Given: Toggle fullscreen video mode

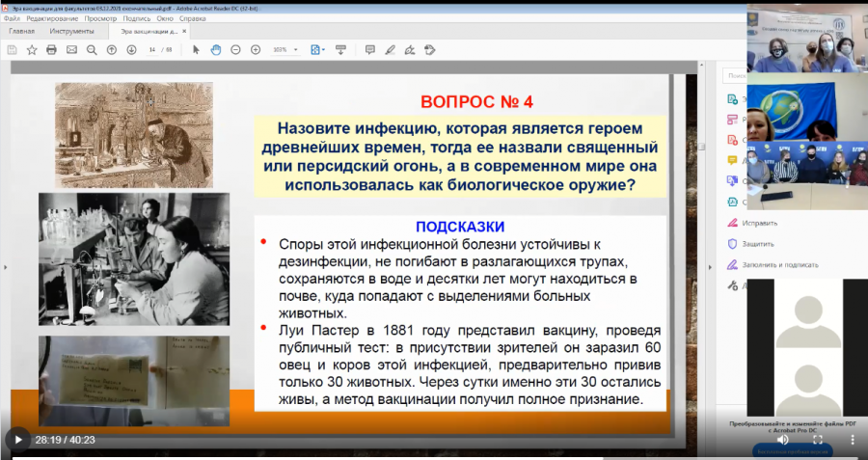Looking at the screenshot, I should [817, 440].
